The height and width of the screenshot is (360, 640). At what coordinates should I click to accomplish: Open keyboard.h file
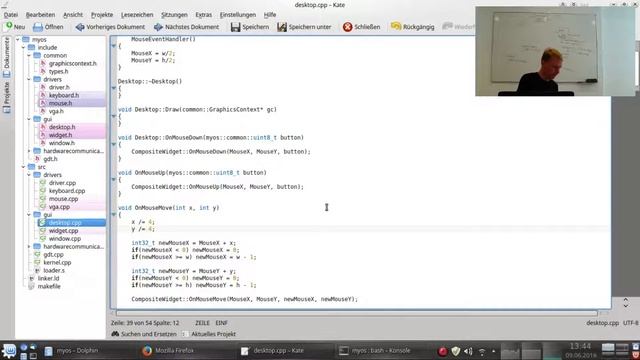click(x=64, y=95)
